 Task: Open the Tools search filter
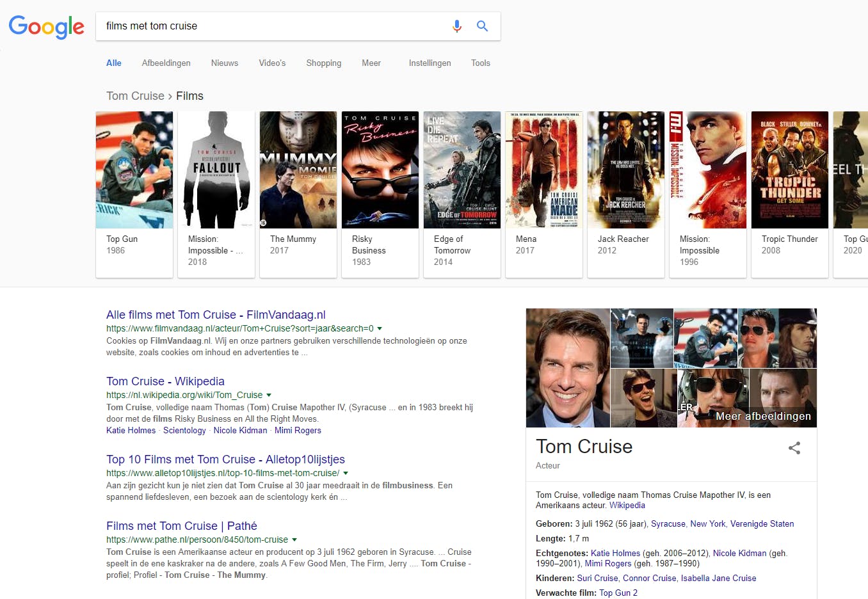[x=481, y=63]
